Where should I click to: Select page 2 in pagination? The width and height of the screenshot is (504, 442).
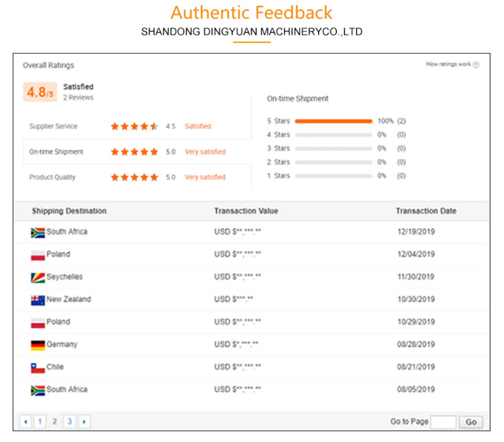pyautogui.click(x=54, y=421)
